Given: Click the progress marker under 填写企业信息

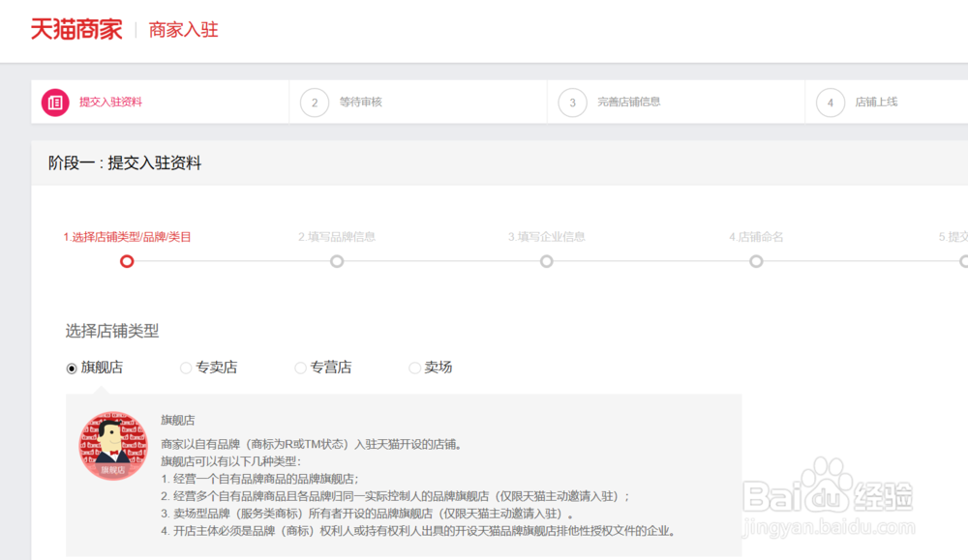Looking at the screenshot, I should point(546,261).
